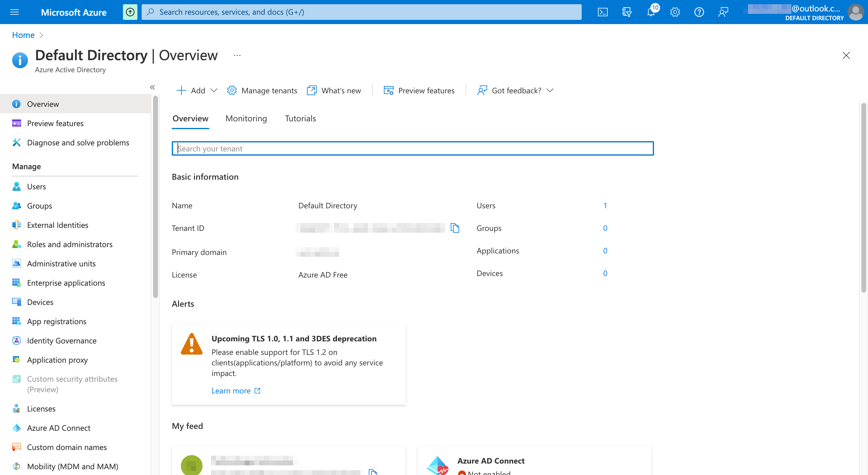Collapse the left navigation pane
Image resolution: width=868 pixels, height=475 pixels.
coord(152,87)
